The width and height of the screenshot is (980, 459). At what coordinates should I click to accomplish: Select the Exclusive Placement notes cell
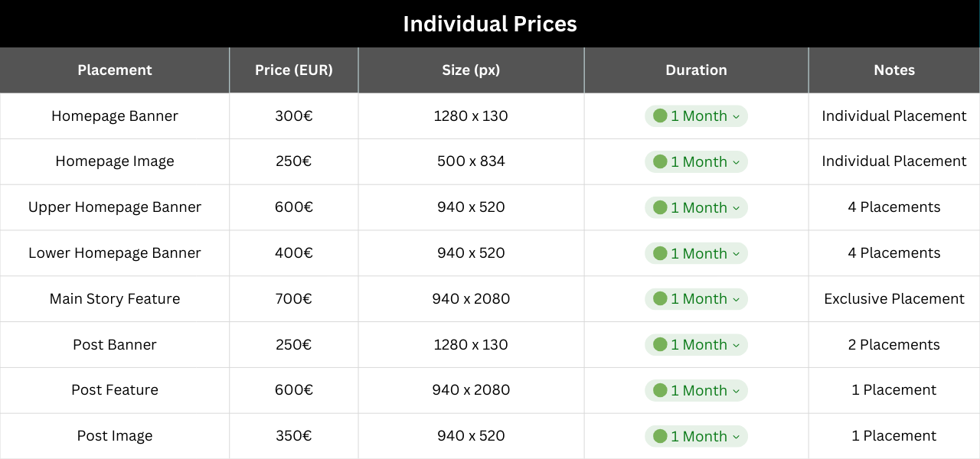[894, 299]
